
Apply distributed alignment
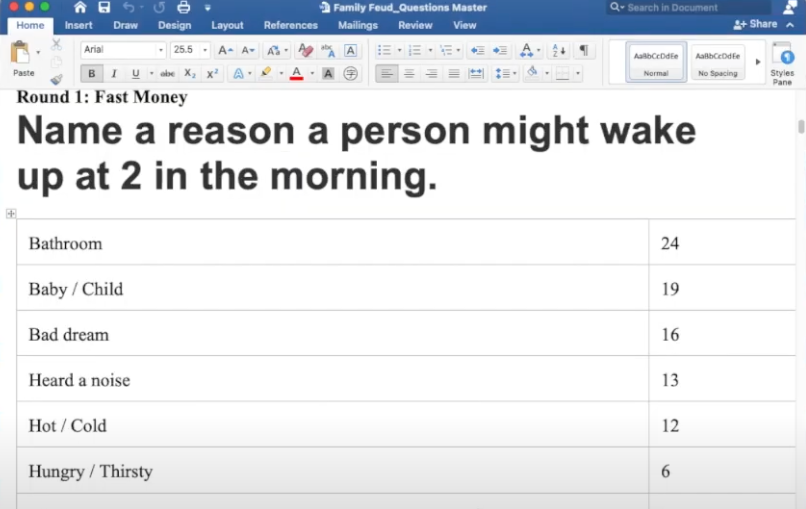(476, 74)
